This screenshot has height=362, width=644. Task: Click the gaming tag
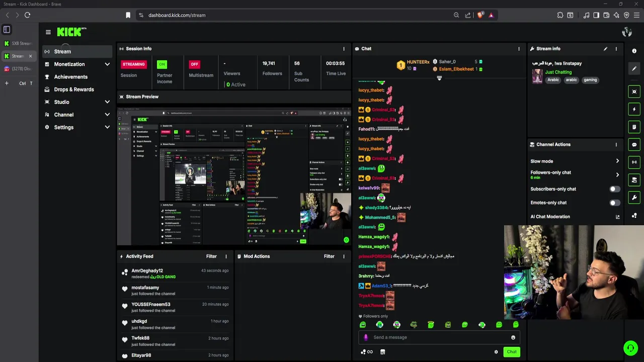pos(590,80)
